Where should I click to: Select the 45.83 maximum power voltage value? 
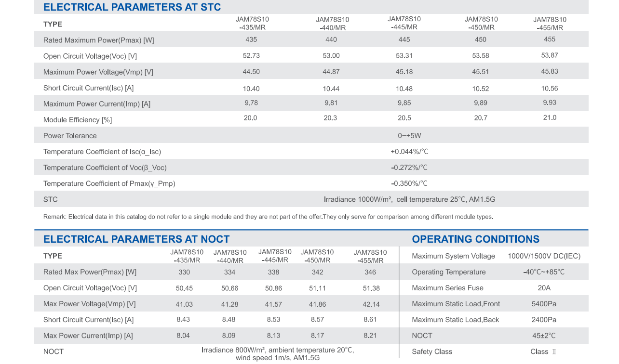click(550, 71)
